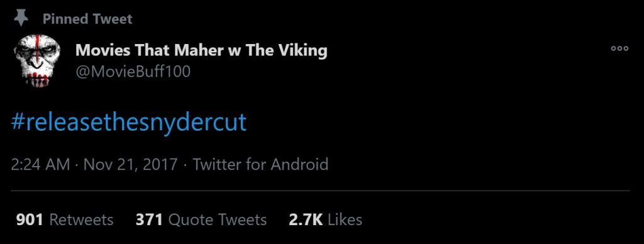Open the ape face profile avatar

37,60
